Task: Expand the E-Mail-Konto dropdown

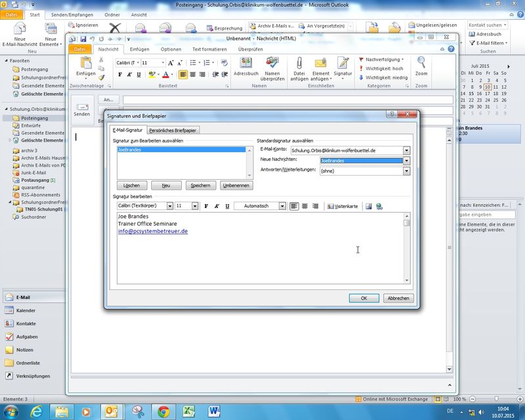Action: pyautogui.click(x=406, y=150)
